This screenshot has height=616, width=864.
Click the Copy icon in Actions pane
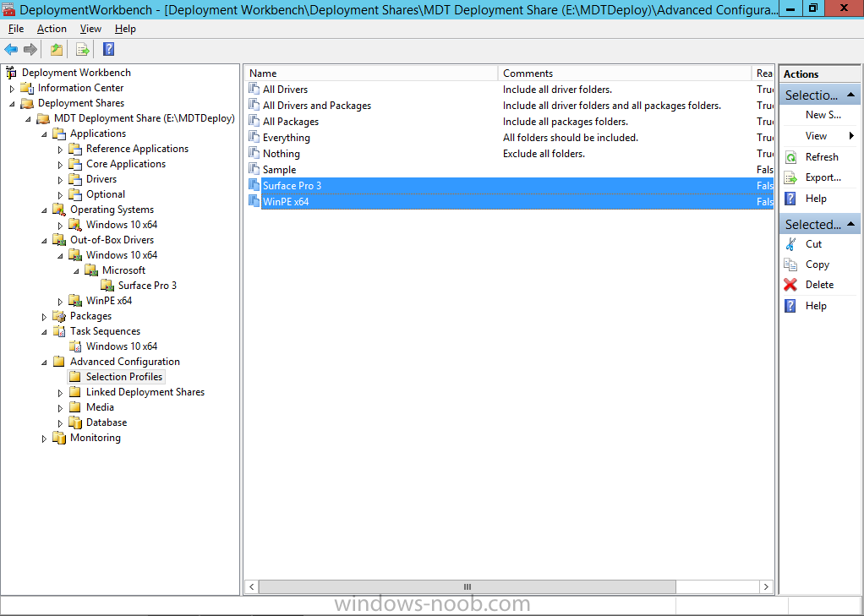coord(790,264)
